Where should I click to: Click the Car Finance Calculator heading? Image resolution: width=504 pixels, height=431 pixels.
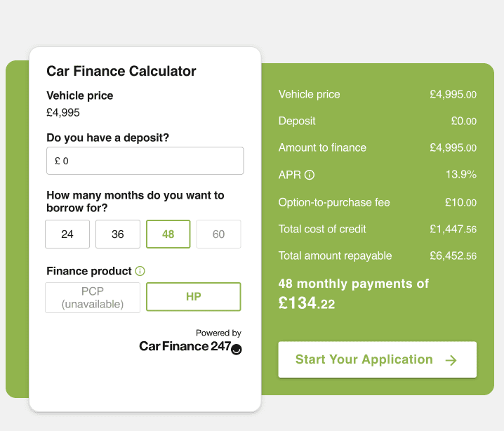(121, 71)
